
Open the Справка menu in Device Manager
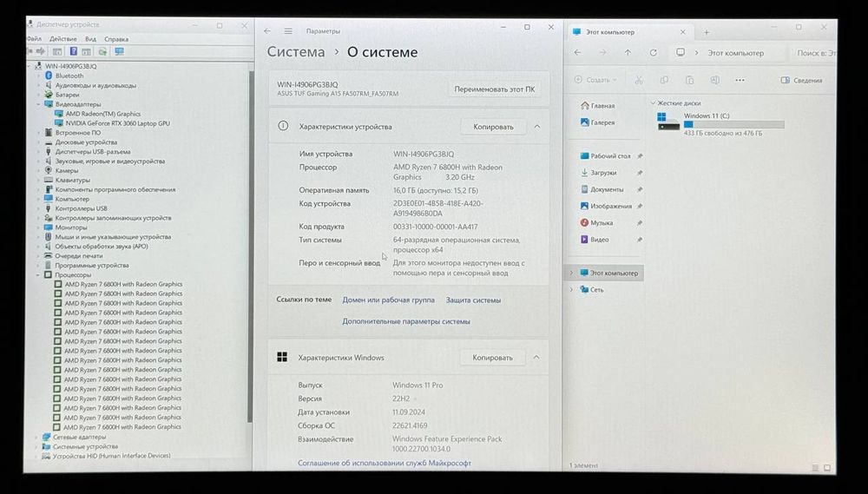(x=116, y=39)
